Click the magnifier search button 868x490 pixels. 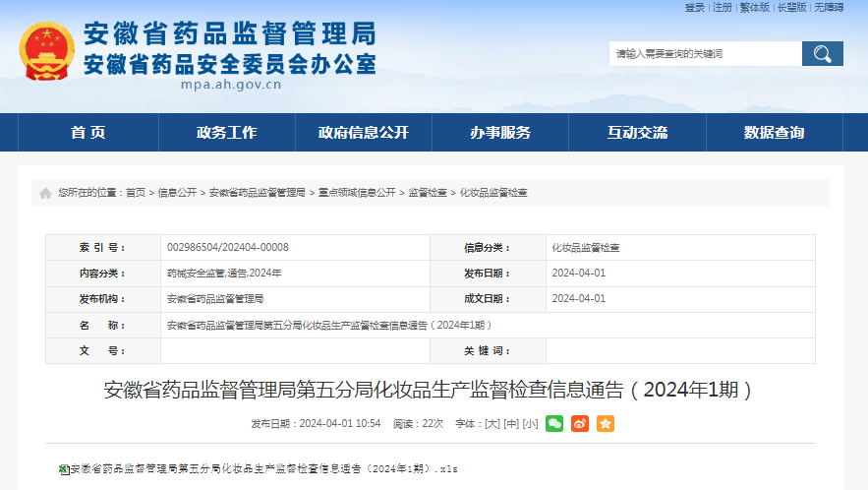822,54
